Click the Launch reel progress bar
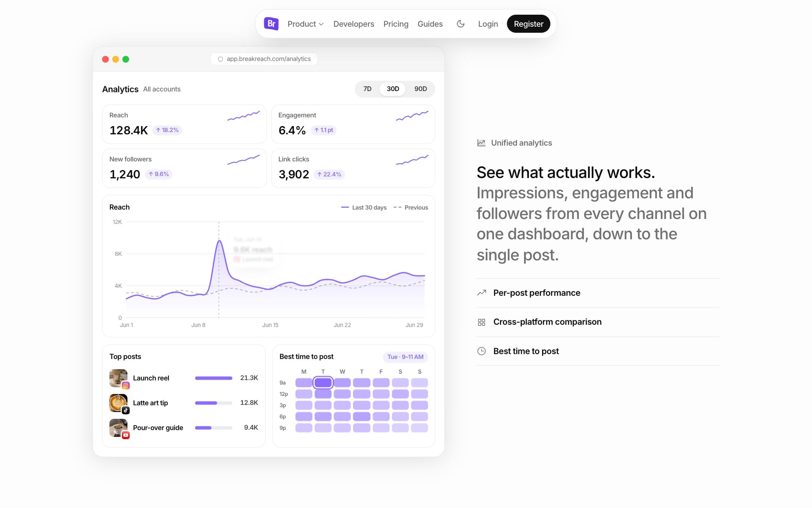The width and height of the screenshot is (812, 508). click(214, 378)
